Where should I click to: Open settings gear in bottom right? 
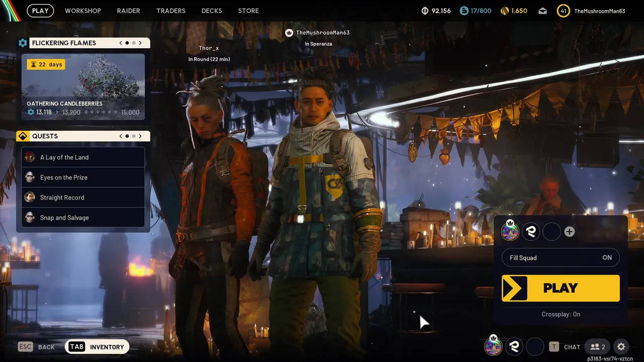pos(621,346)
